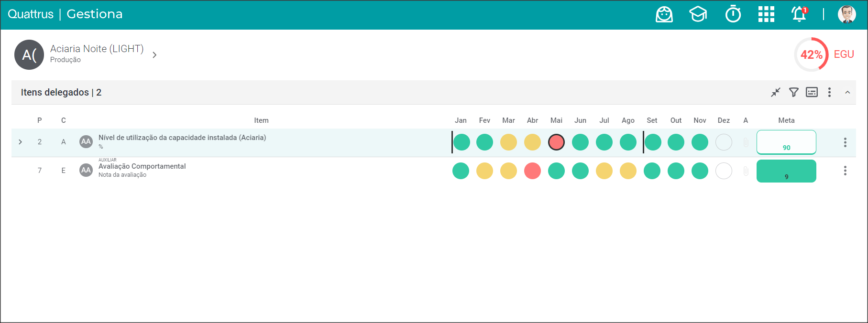Click the compress view arrows icon
The image size is (868, 323).
775,92
